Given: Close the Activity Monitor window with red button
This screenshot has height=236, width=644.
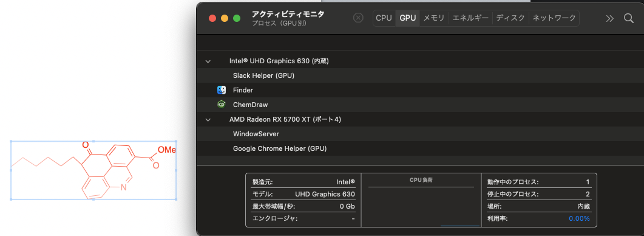Looking at the screenshot, I should point(212,18).
